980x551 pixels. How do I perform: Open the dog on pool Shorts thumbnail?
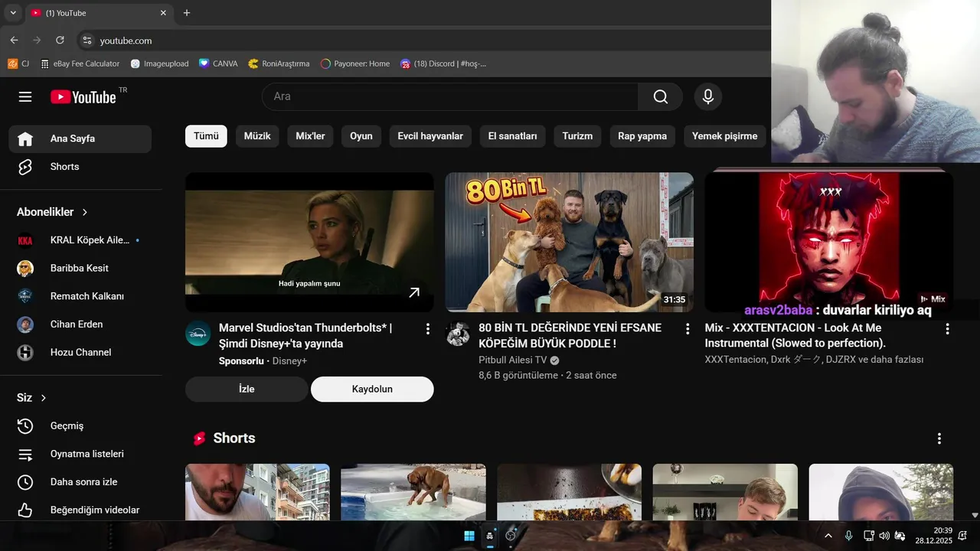pos(413,492)
